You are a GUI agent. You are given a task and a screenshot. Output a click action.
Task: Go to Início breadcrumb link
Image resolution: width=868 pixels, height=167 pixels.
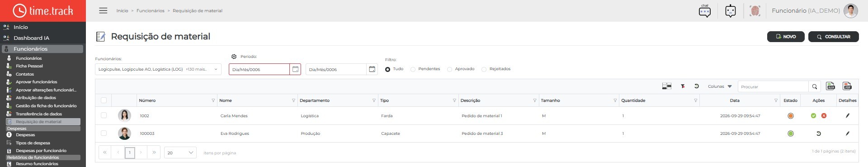[122, 10]
